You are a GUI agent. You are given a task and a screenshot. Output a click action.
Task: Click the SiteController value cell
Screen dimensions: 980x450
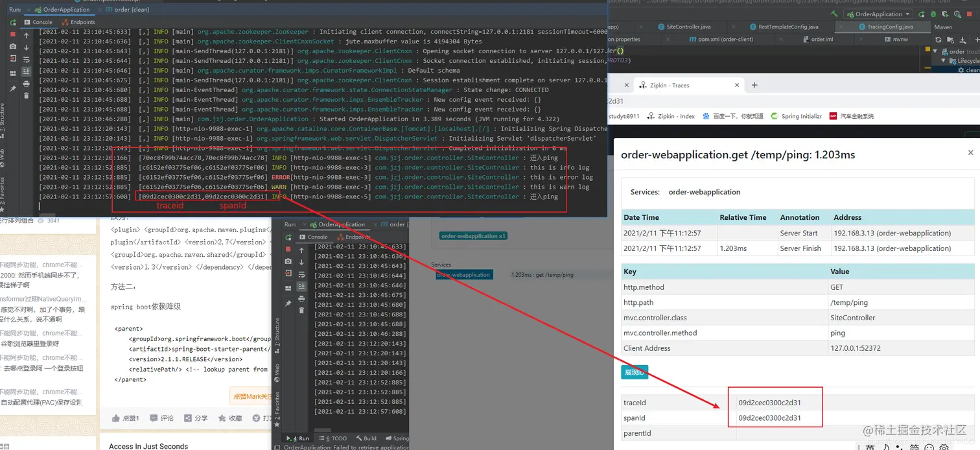pos(901,318)
